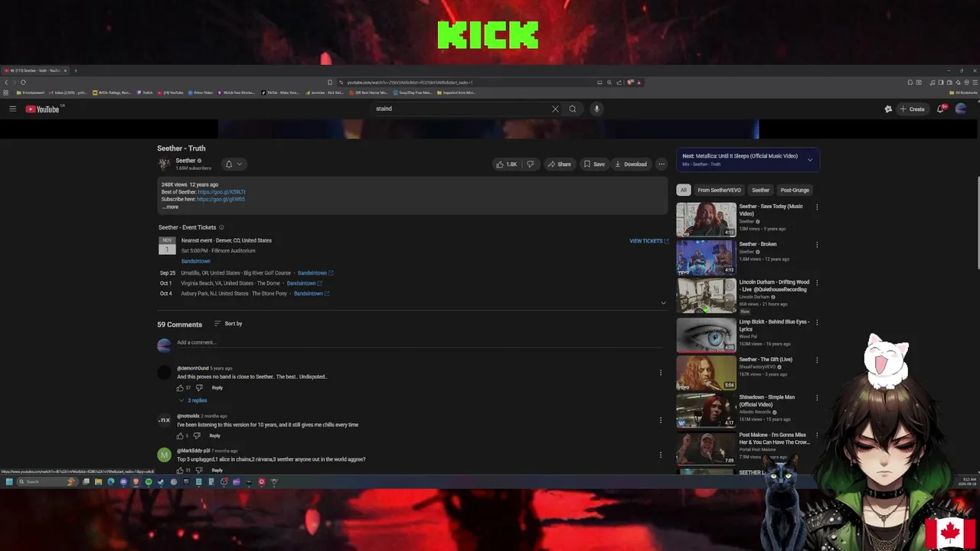The image size is (980, 551).
Task: Start voice search with the microphone icon
Action: point(596,109)
